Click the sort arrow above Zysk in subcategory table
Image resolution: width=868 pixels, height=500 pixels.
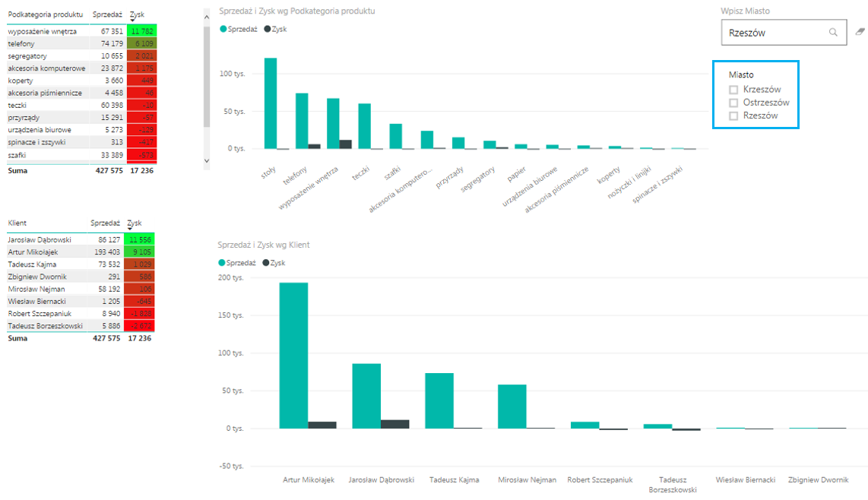[x=133, y=21]
